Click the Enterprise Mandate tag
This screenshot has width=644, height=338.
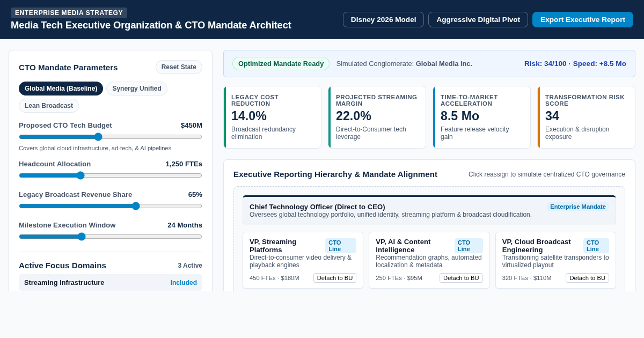coord(578,207)
